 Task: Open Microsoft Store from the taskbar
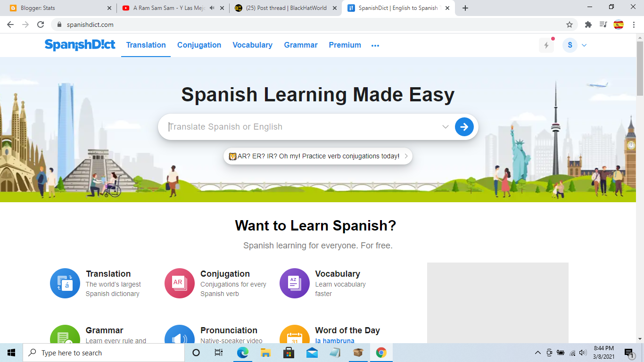(289, 353)
